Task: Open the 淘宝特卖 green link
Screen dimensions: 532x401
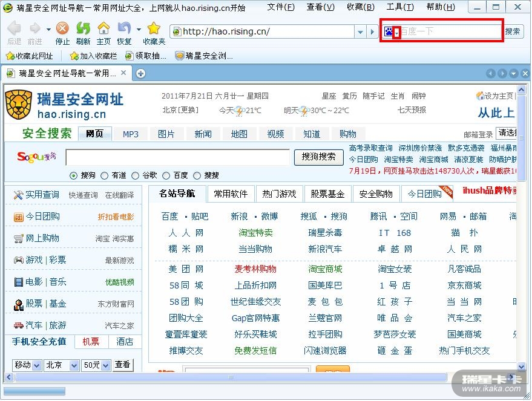Action: [256, 233]
